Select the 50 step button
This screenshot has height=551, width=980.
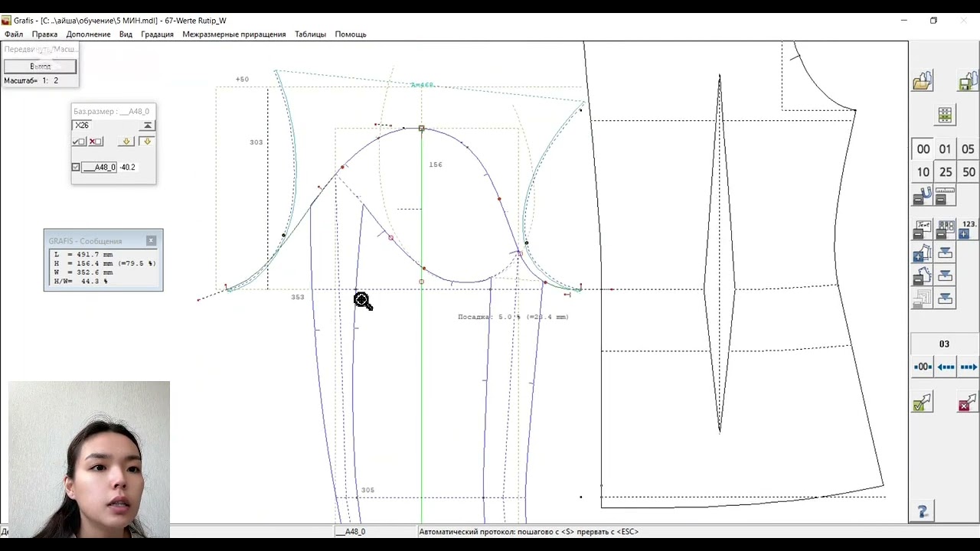point(969,172)
